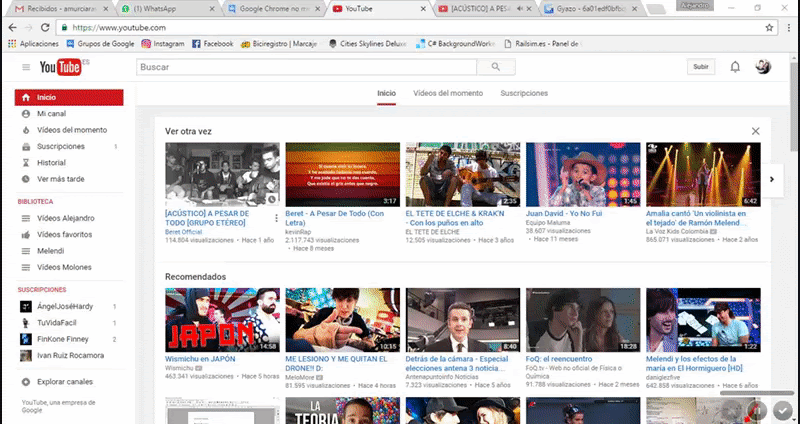
Task: Click the Gyazo confirm checkmark button
Action: pyautogui.click(x=782, y=410)
